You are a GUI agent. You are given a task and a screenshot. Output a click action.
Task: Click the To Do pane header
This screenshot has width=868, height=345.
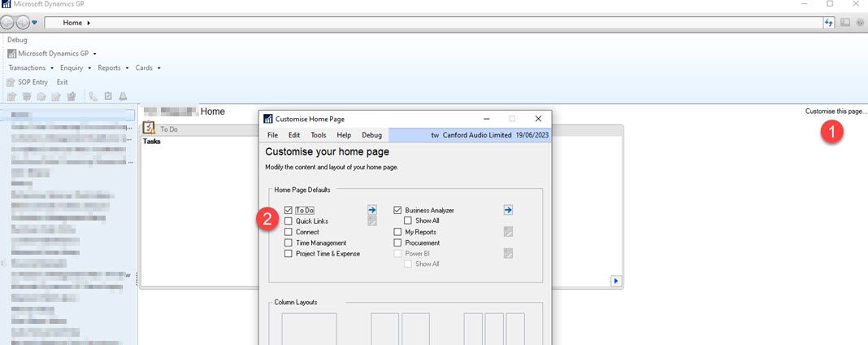point(382,129)
